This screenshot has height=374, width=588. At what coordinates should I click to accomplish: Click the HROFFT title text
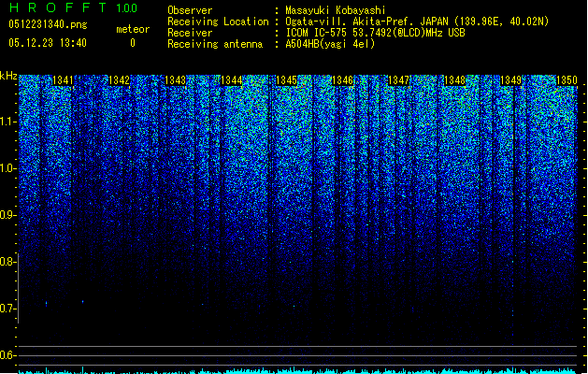[58, 7]
